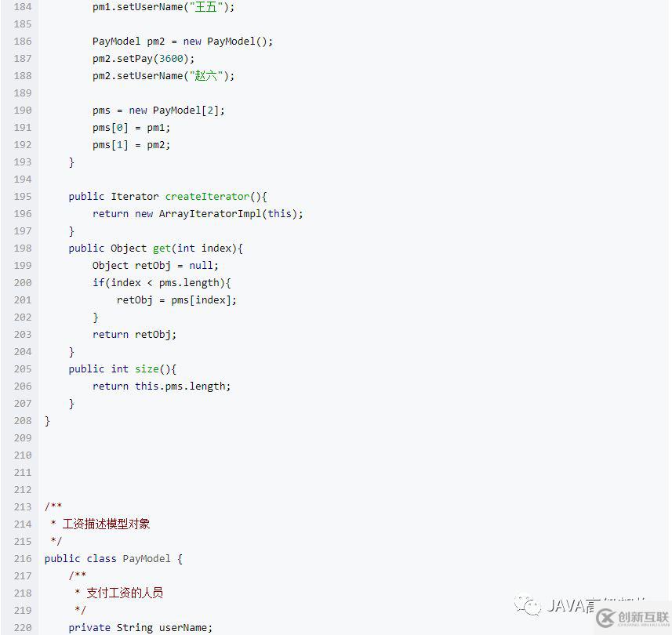Click the size method name on line 205

(x=147, y=368)
